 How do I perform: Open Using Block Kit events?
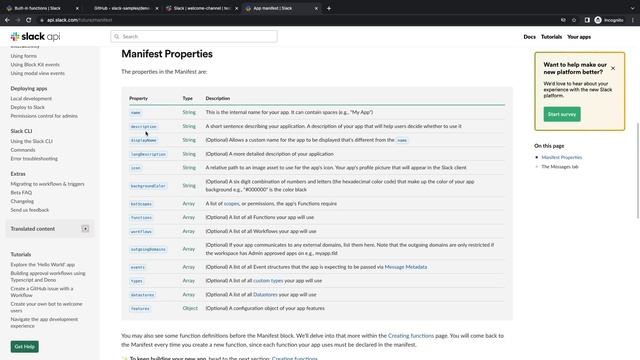coord(35,64)
